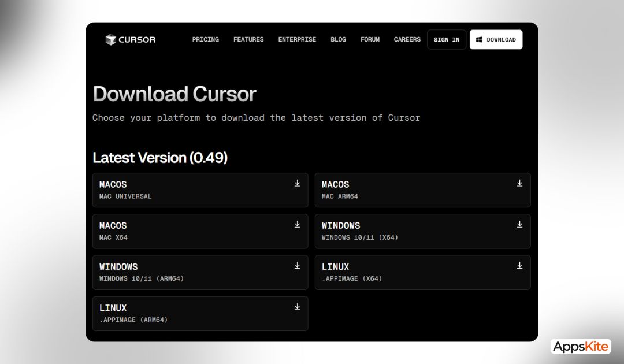Click download arrow icon for Mac X64

coord(298,224)
